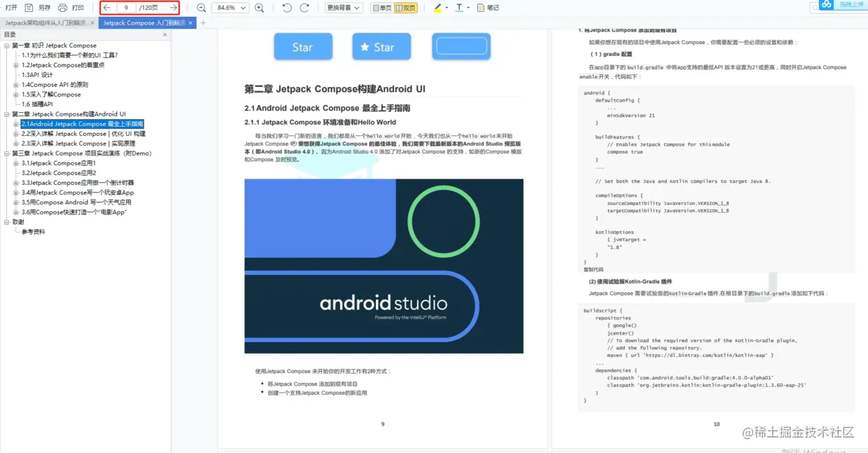This screenshot has width=868, height=453.
Task: Click the 第一章 初识 Jetpack Compose title
Action: click(x=54, y=46)
